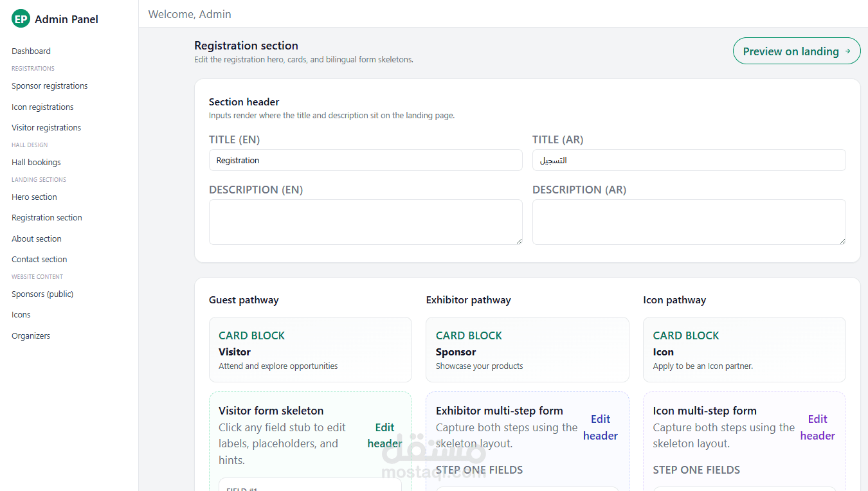Focus the Arabic title input field

pyautogui.click(x=689, y=160)
